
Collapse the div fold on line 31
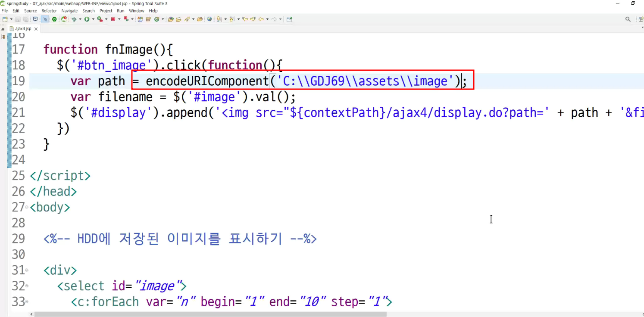point(27,270)
